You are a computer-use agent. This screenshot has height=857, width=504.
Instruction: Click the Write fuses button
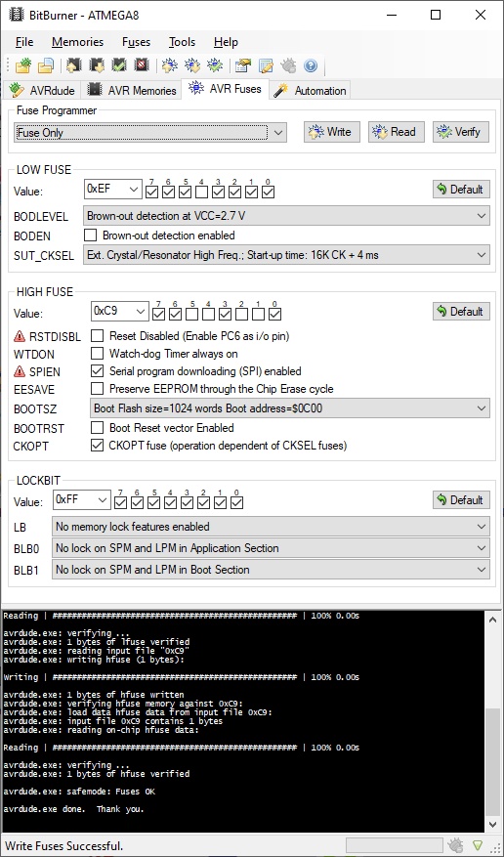[x=331, y=132]
